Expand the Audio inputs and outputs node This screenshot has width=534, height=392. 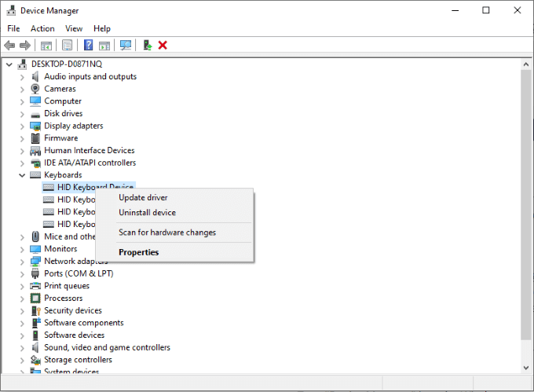click(x=22, y=77)
